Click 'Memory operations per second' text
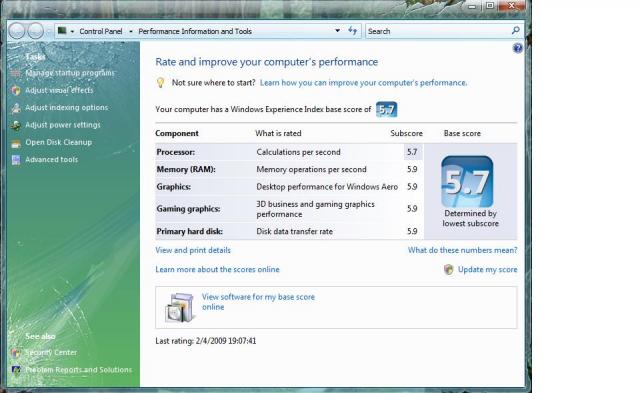 (311, 169)
